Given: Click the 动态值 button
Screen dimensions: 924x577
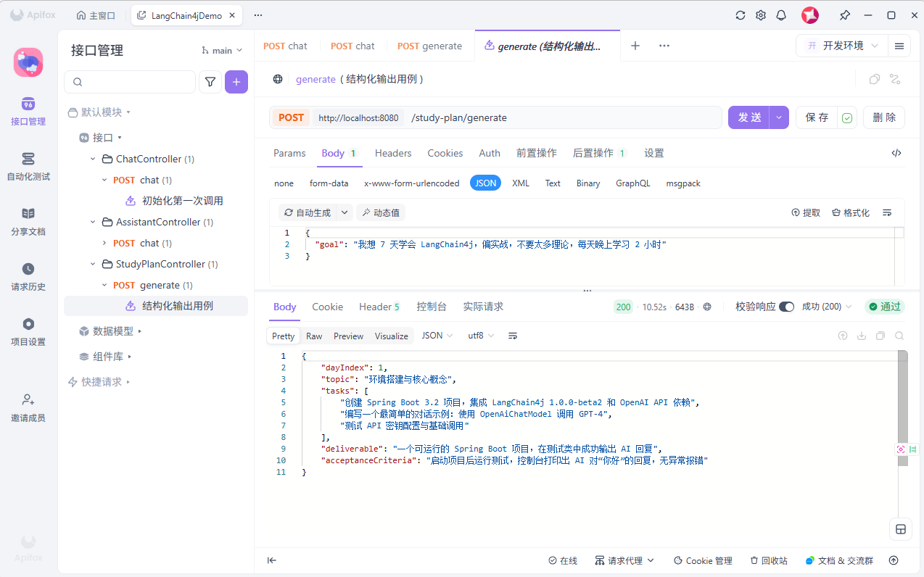Looking at the screenshot, I should [x=380, y=212].
